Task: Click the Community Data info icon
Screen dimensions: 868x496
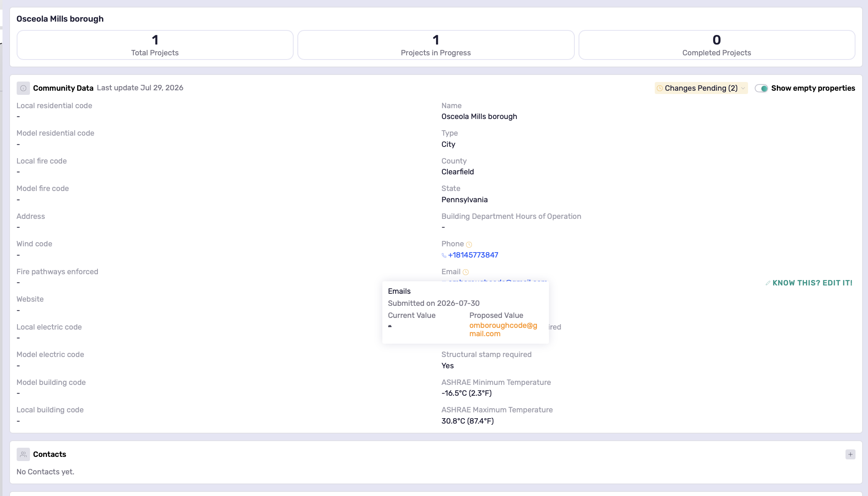Action: coord(23,88)
